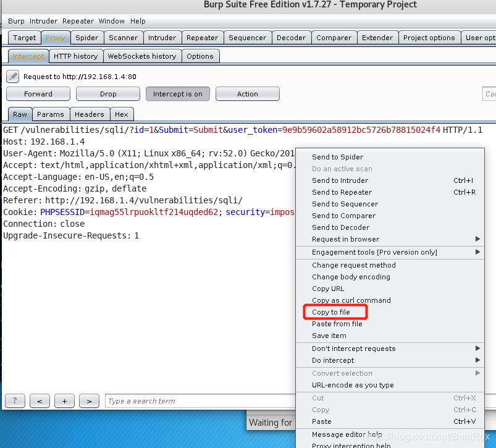Choose Paste from file

390,324
